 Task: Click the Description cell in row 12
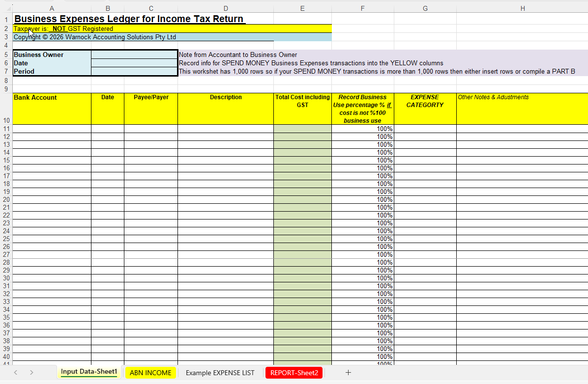[x=225, y=137]
